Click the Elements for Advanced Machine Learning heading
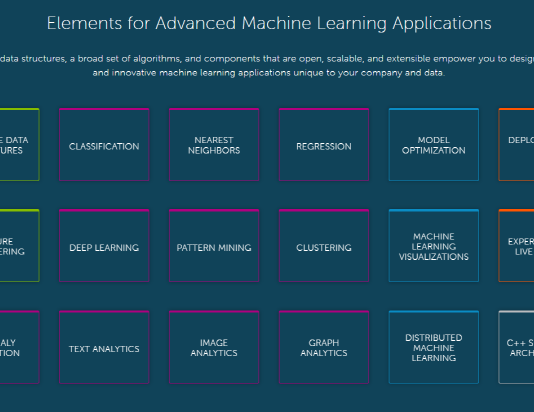Screen dimensions: 534x412 pos(269,23)
